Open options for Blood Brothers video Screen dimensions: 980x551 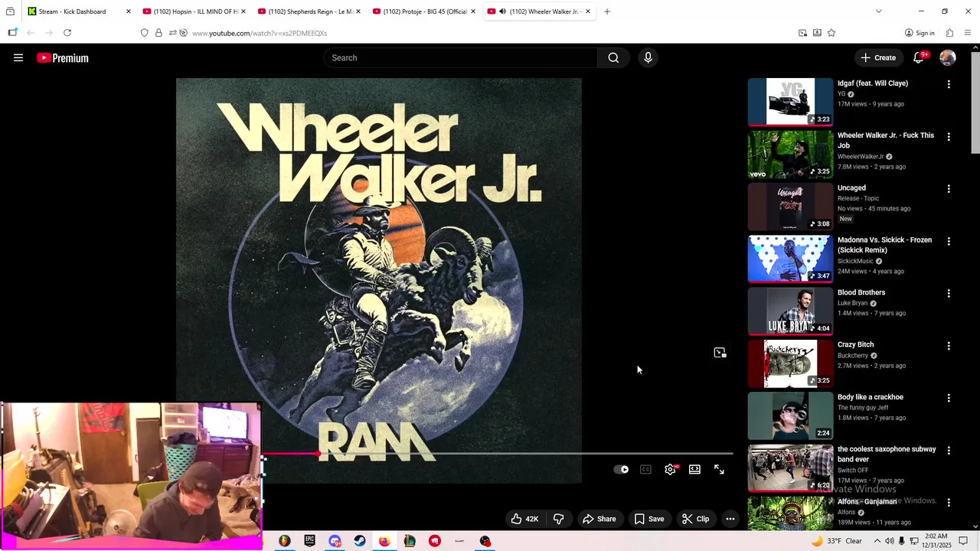[x=949, y=293]
